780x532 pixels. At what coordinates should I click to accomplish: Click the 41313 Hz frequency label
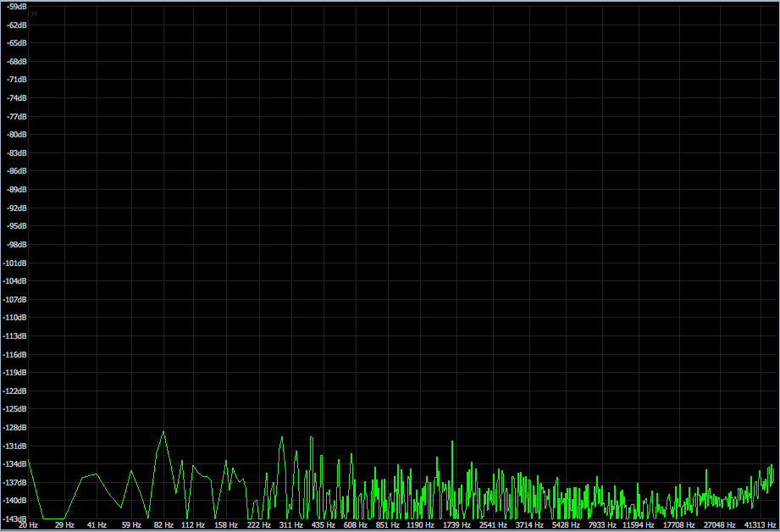(x=761, y=525)
